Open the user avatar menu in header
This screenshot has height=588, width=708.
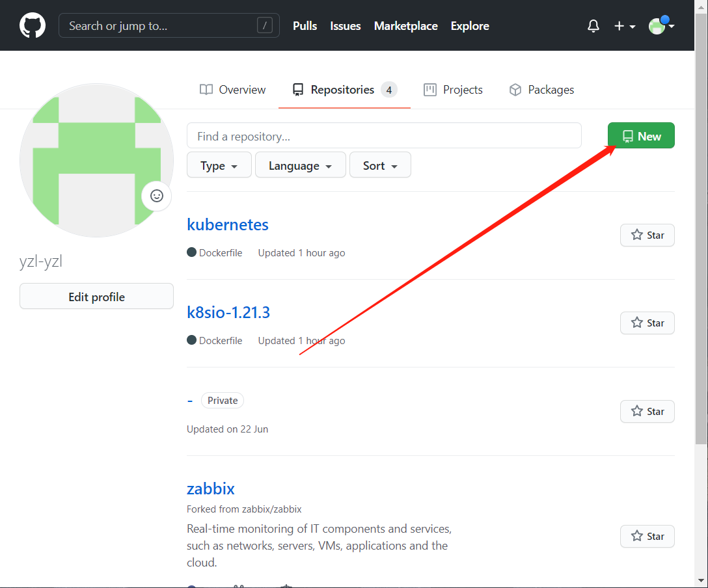(662, 26)
